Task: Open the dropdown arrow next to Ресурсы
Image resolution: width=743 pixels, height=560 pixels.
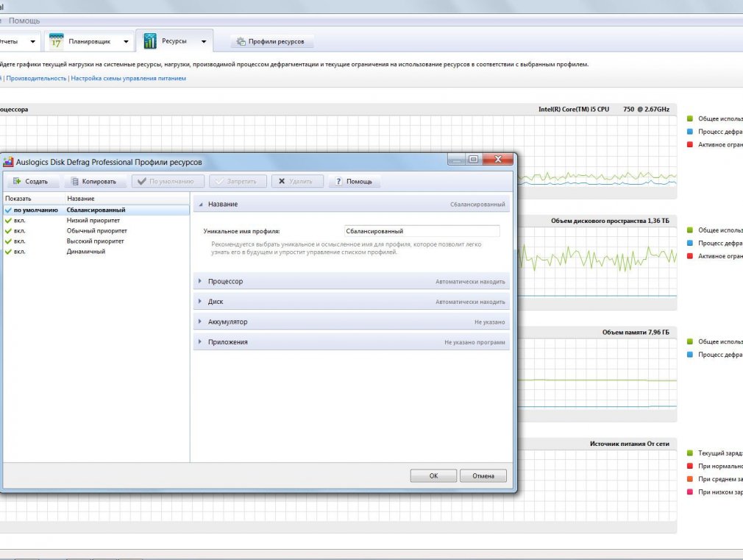Action: [204, 42]
